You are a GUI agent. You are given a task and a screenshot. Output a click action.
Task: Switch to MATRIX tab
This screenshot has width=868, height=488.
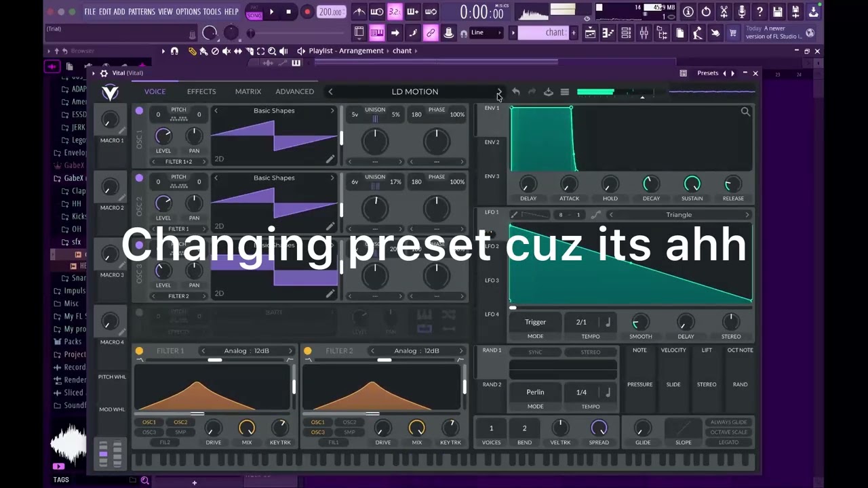point(248,91)
